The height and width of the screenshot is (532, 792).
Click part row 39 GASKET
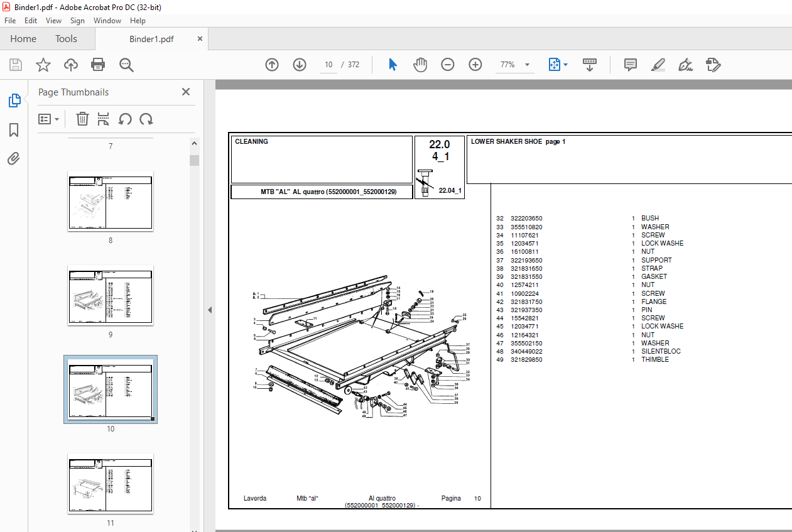tap(582, 276)
